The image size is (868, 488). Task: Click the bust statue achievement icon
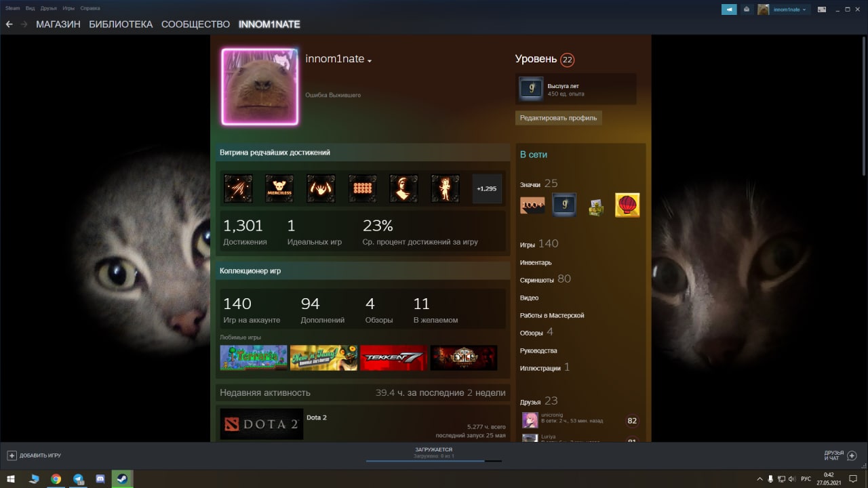(403, 188)
